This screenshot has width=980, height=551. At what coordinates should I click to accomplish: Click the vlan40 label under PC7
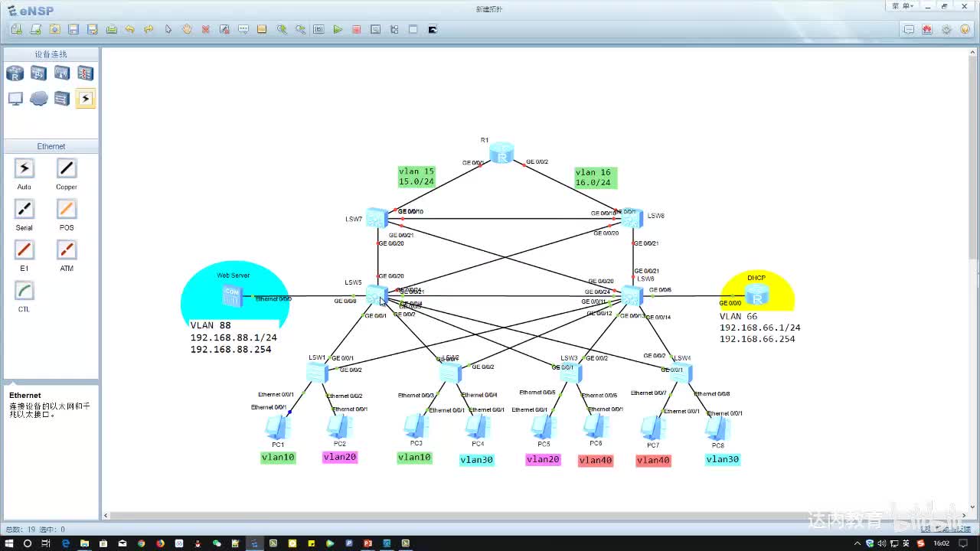click(x=653, y=460)
